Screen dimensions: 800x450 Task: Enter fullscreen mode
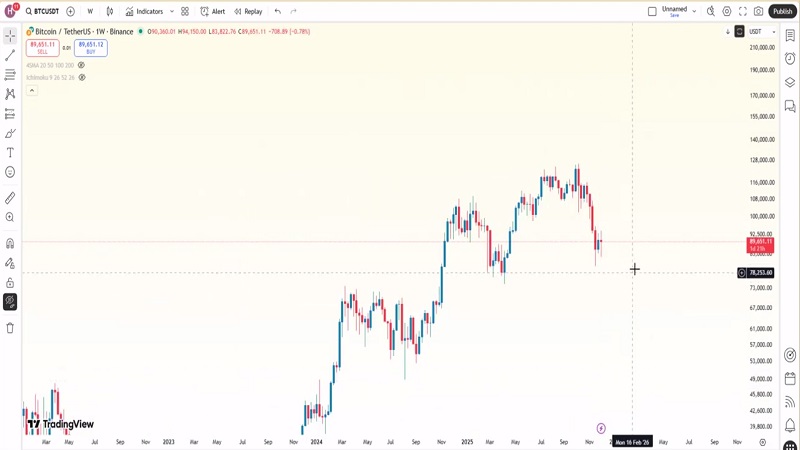[x=743, y=12]
